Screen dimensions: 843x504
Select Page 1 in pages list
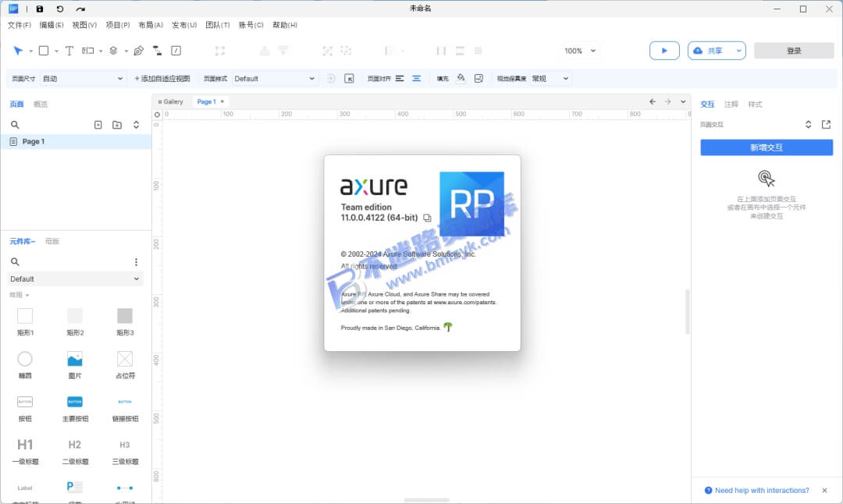tap(76, 141)
